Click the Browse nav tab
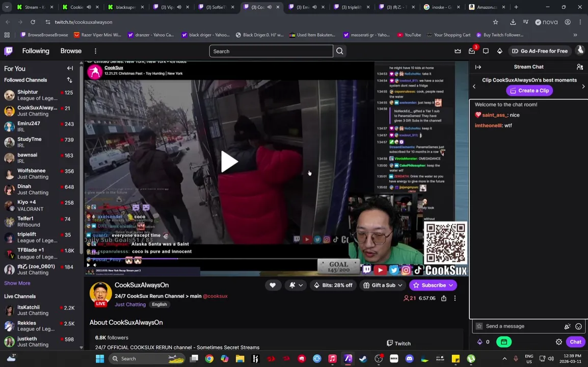588x367 pixels. (x=71, y=51)
